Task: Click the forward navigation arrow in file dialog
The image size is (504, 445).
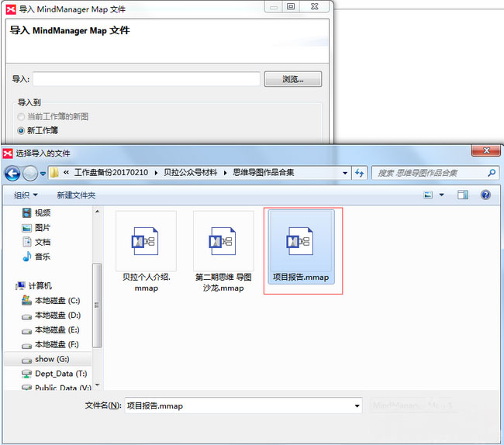Action: pos(30,174)
